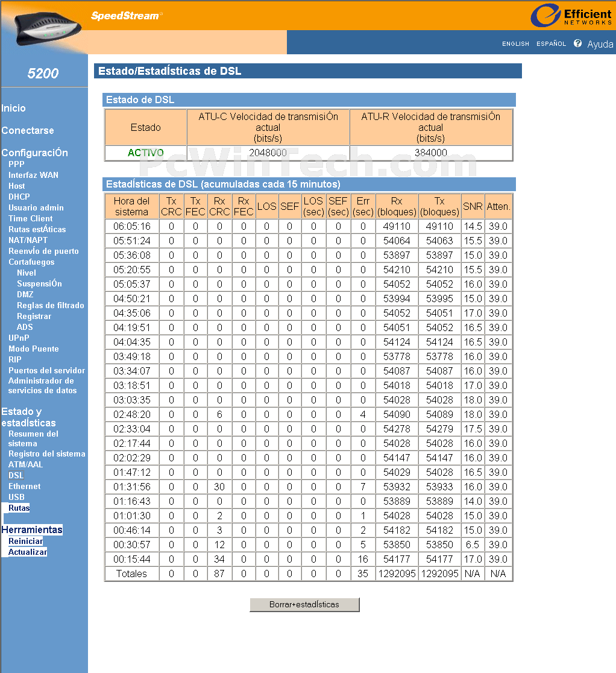Open Resumen del sistema page
The height and width of the screenshot is (673, 616).
pyautogui.click(x=34, y=438)
